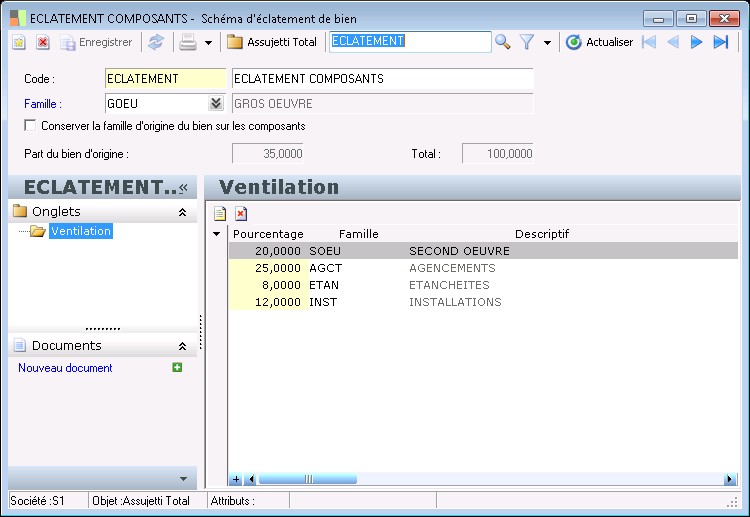The image size is (750, 517).
Task: Click the delete record red X icon
Action: pos(43,43)
